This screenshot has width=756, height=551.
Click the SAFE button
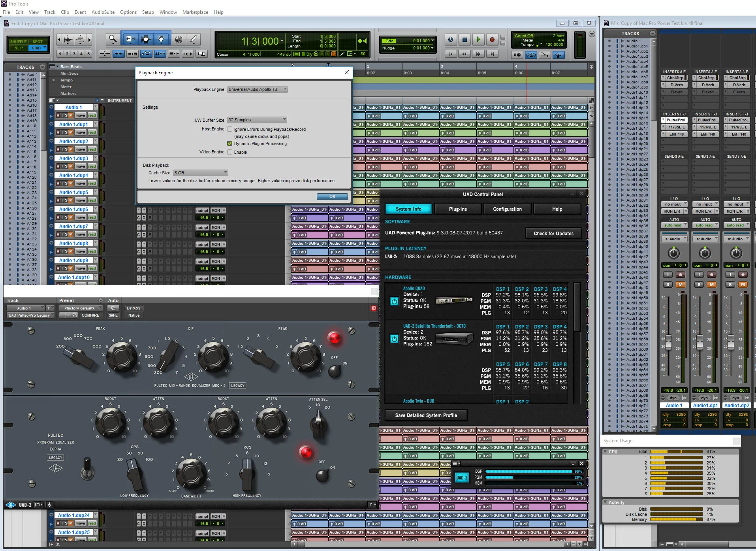[113, 315]
